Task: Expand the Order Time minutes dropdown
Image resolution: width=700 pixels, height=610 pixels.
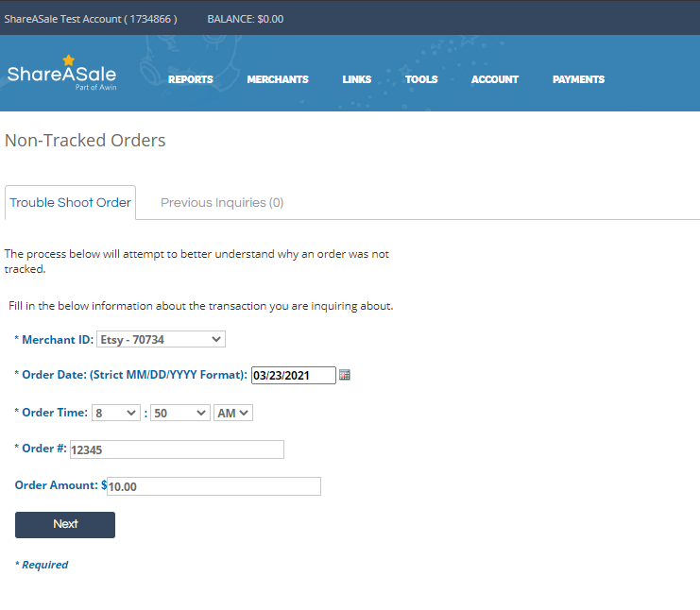Action: [180, 413]
